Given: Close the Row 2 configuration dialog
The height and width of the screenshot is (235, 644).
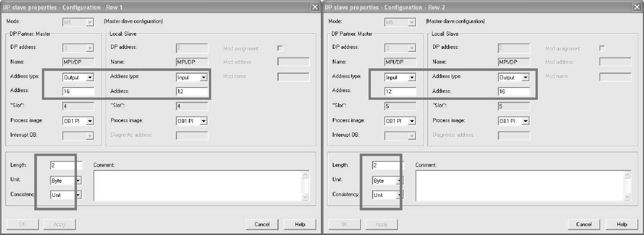Looking at the screenshot, I should 637,7.
